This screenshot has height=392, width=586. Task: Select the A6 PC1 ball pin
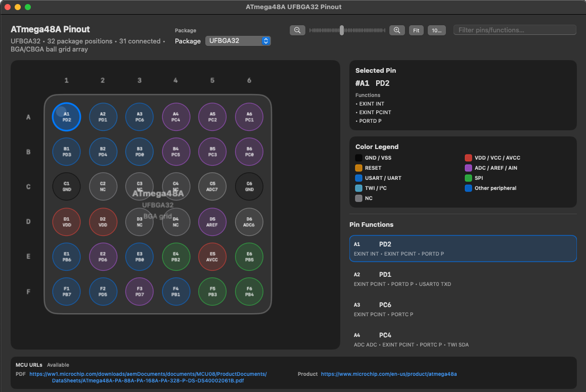249,117
